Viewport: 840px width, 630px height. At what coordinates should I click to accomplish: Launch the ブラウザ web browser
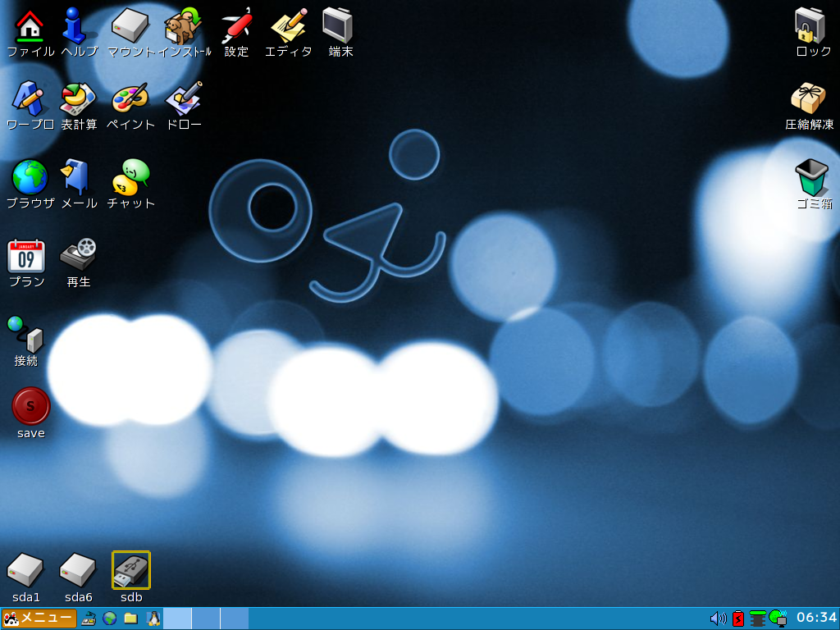pos(30,177)
